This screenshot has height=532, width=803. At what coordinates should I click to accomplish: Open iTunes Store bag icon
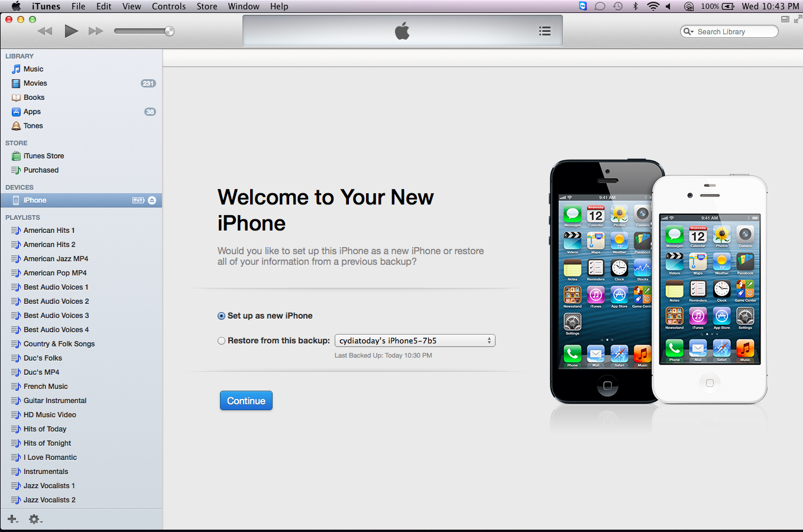[x=16, y=156]
